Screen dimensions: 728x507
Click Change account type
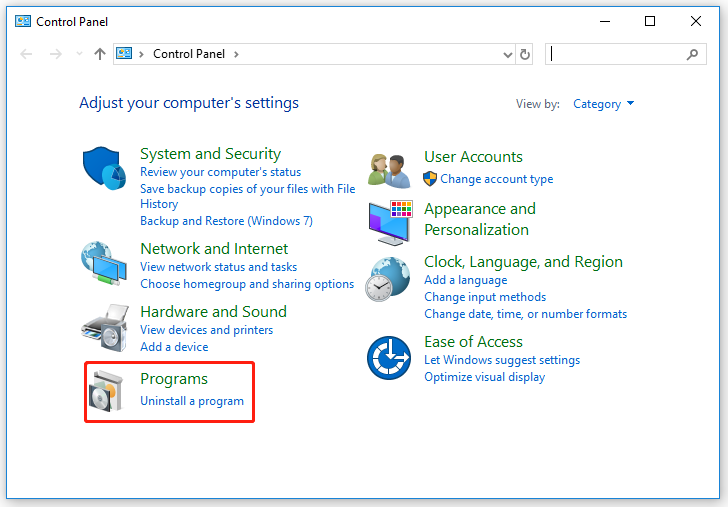click(497, 179)
